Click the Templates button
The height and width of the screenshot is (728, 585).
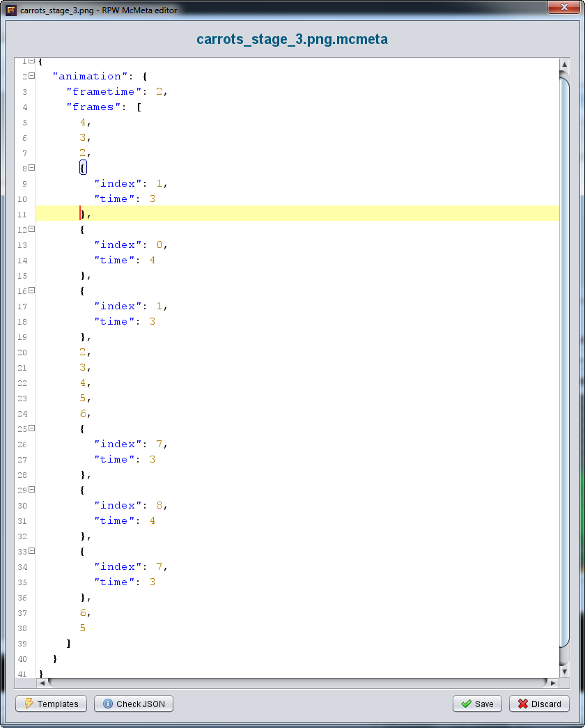coord(52,704)
